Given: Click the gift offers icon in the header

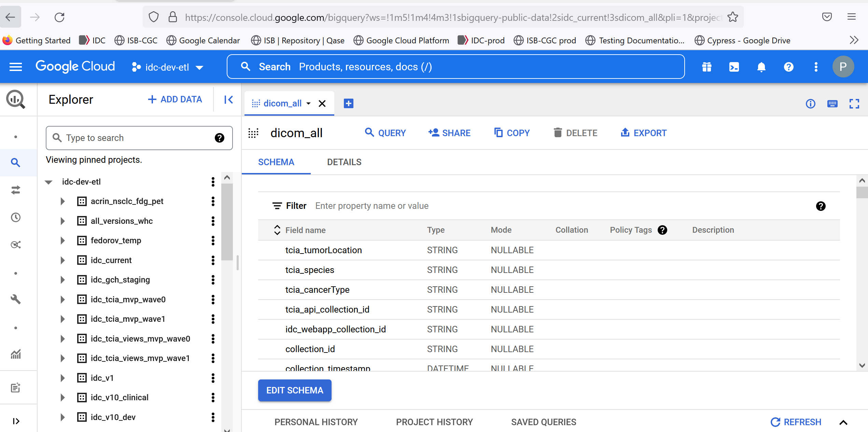Looking at the screenshot, I should click(706, 67).
